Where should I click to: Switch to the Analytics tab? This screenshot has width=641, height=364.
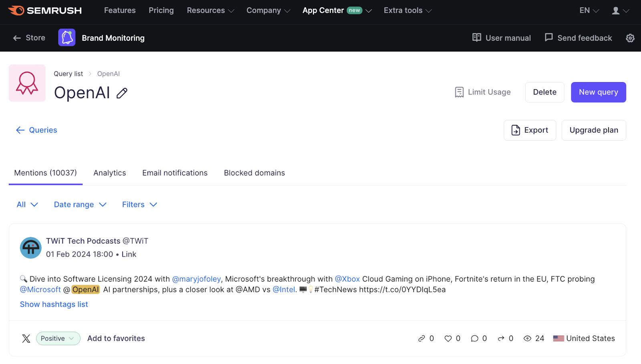tap(109, 173)
